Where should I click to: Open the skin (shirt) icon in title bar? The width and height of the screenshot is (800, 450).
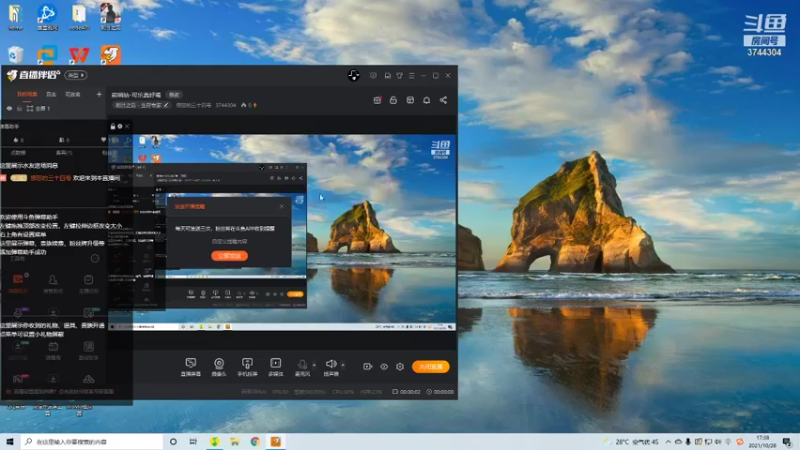399,76
